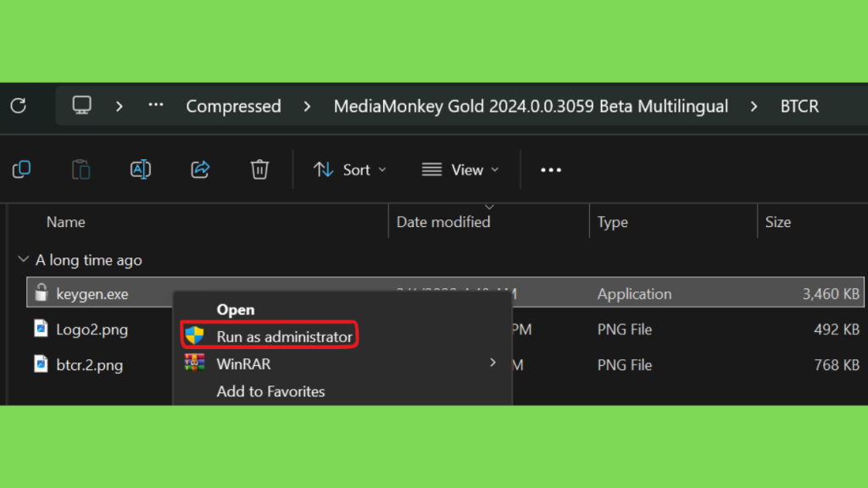Click the Delete trash icon
This screenshot has height=488, width=868.
click(259, 169)
